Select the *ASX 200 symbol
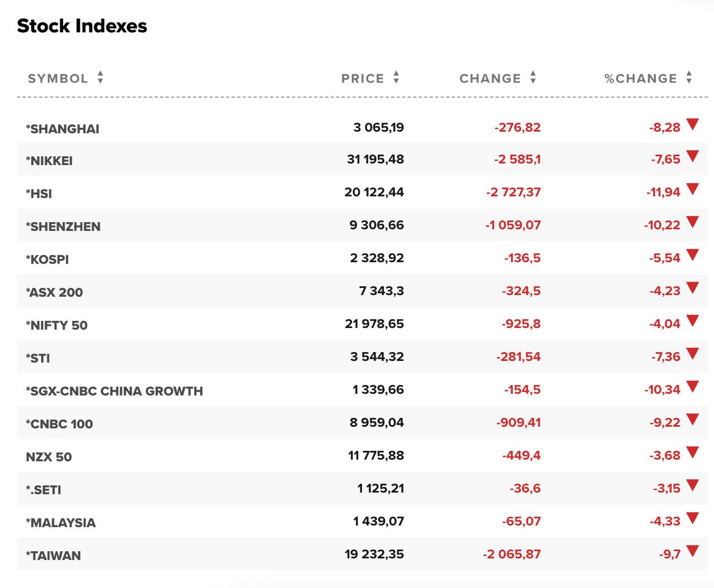 coord(54,293)
